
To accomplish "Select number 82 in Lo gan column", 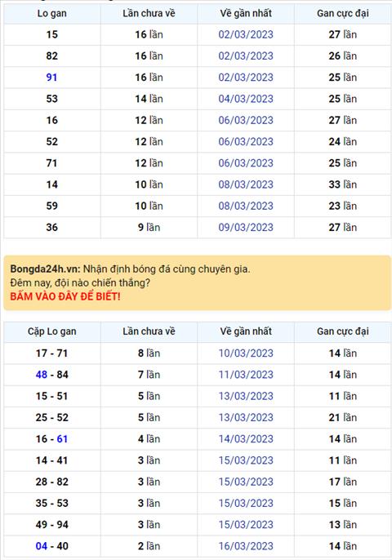I will (x=51, y=56).
